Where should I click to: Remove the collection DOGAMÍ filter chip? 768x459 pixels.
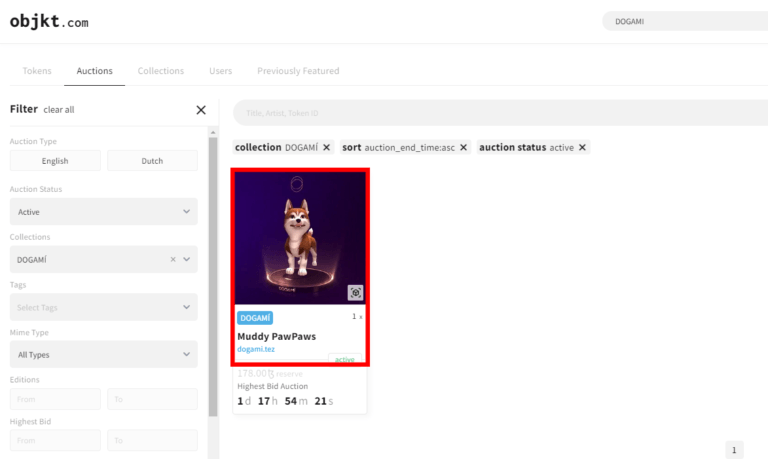coord(327,147)
